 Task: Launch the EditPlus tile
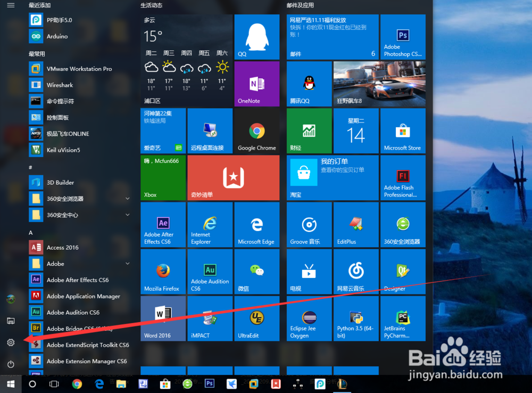coord(356,225)
